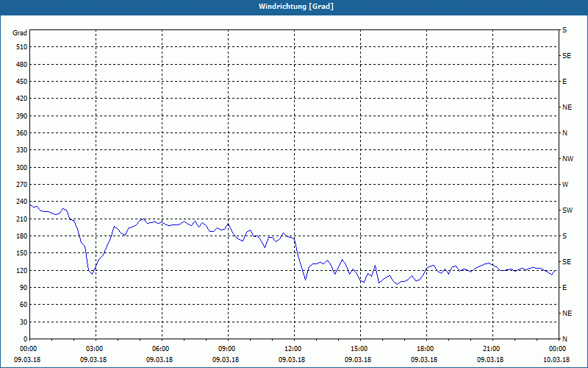The height and width of the screenshot is (368, 588).
Task: Click the '360' axis value
Action: coord(22,133)
